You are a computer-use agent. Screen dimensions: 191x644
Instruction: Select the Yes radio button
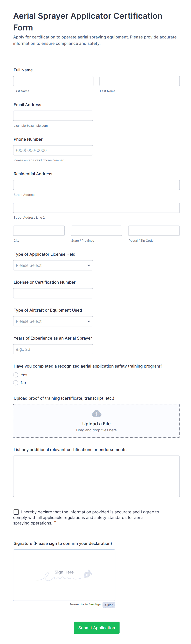[16, 375]
